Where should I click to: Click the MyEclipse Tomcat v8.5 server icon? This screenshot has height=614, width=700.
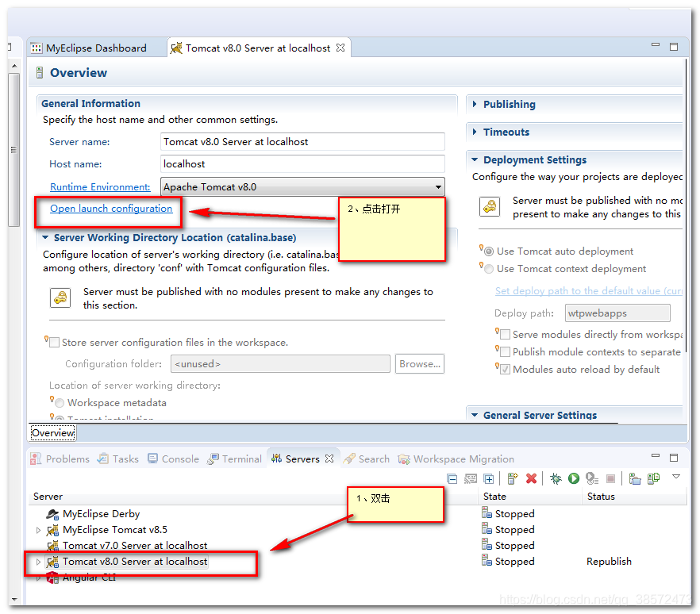tap(52, 530)
